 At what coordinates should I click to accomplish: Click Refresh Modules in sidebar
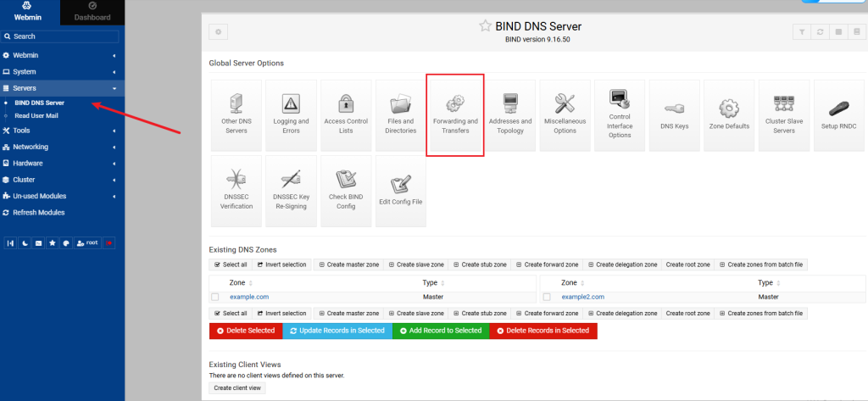point(39,213)
